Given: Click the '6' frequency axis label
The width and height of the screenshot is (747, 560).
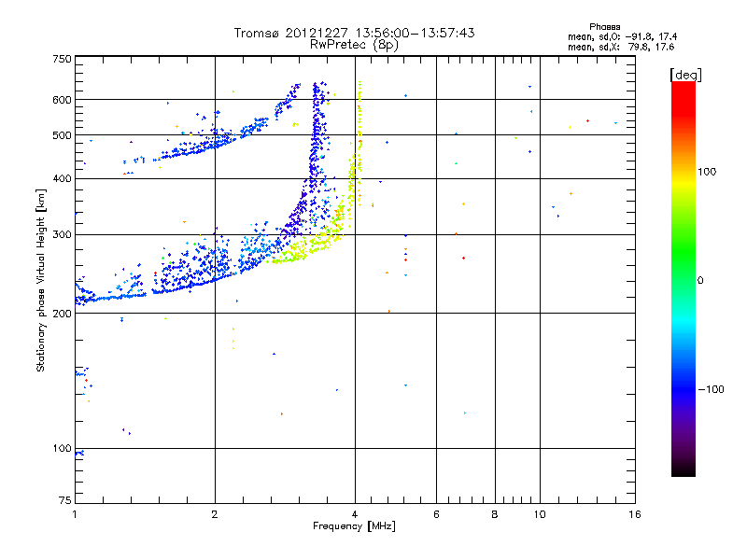Looking at the screenshot, I should [436, 514].
